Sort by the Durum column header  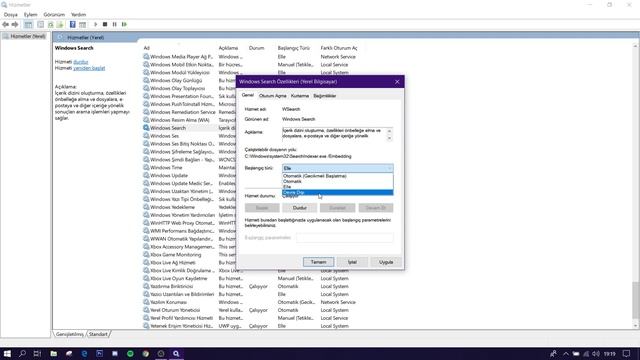point(256,48)
